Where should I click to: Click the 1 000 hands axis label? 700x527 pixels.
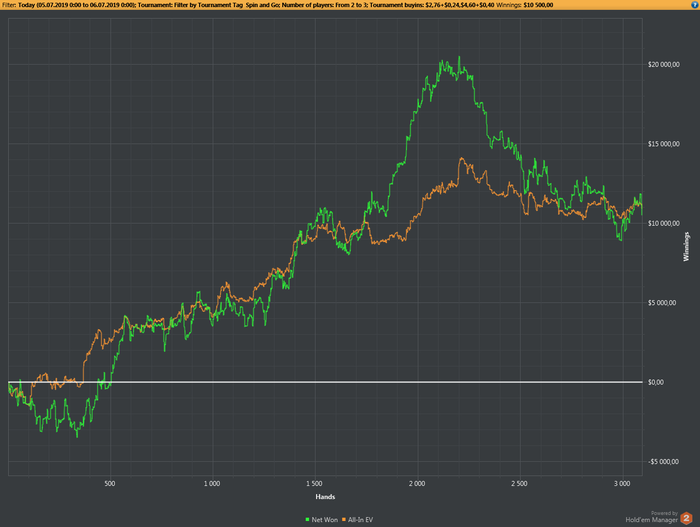(x=212, y=484)
